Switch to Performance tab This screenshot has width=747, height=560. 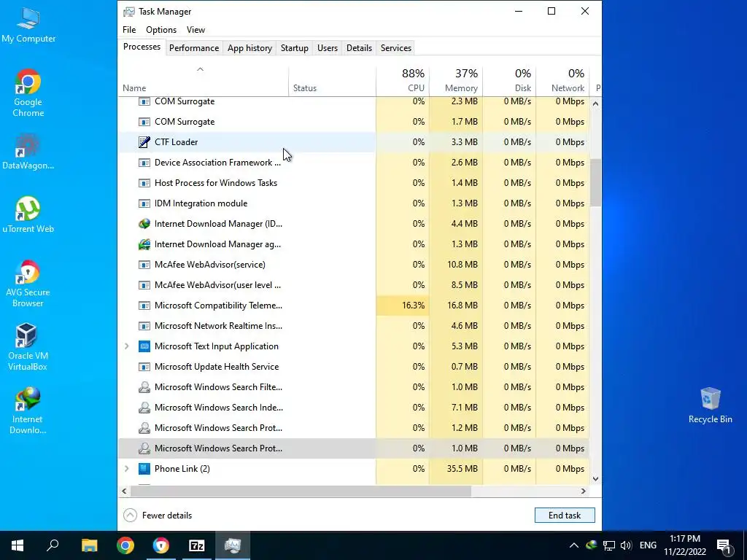194,48
